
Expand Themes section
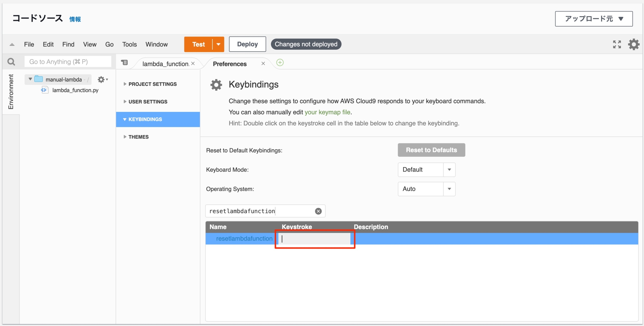click(x=138, y=137)
